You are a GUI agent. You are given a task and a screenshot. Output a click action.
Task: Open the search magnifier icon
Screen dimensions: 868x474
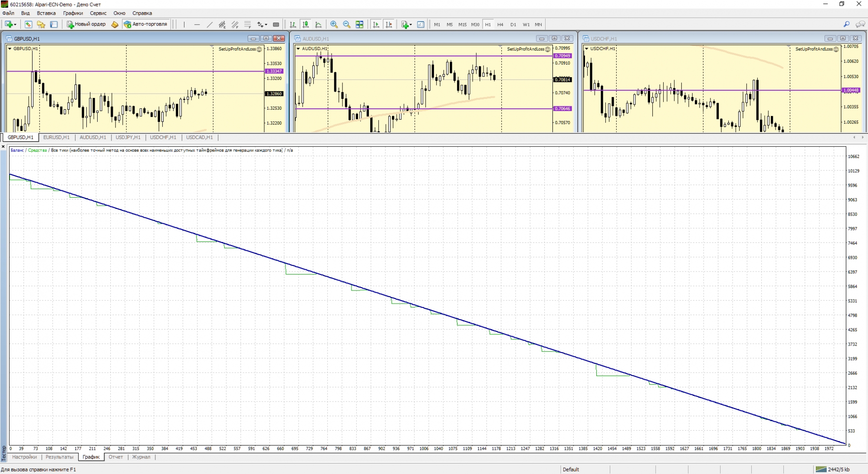click(x=846, y=24)
